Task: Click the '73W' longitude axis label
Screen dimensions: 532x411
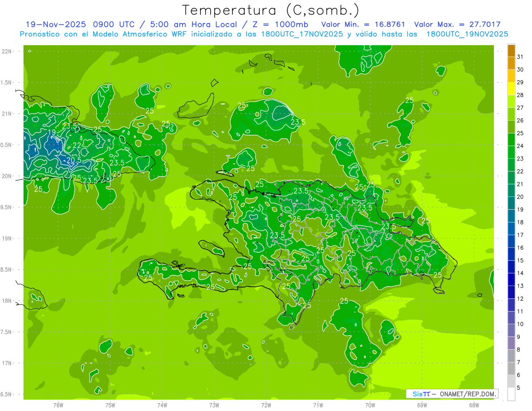Action: click(214, 405)
